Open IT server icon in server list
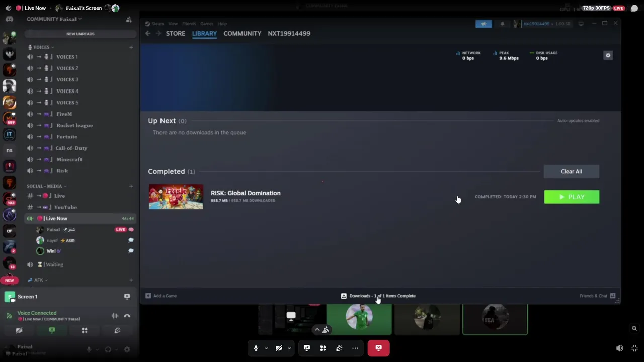644x362 pixels. point(9,134)
